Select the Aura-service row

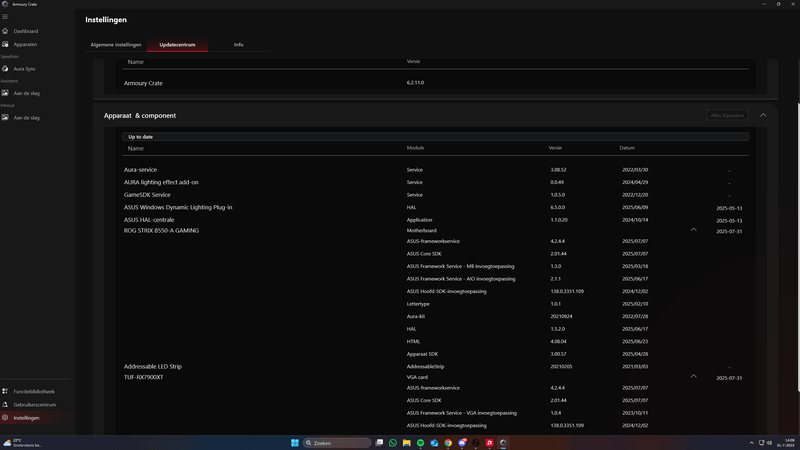[x=435, y=170]
